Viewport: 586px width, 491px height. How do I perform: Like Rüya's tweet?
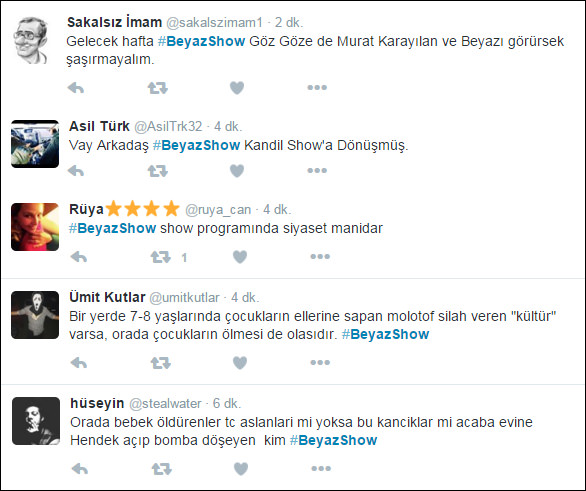(x=240, y=257)
